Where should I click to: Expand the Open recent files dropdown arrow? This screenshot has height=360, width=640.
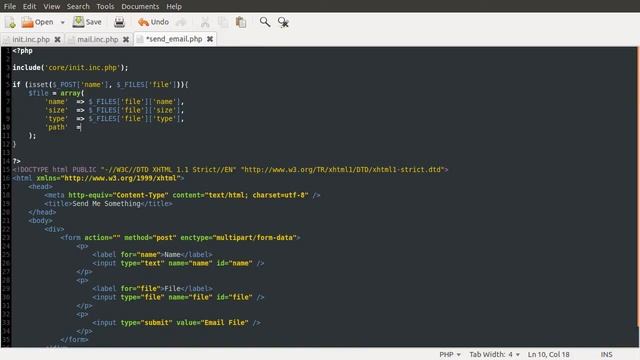[62, 22]
